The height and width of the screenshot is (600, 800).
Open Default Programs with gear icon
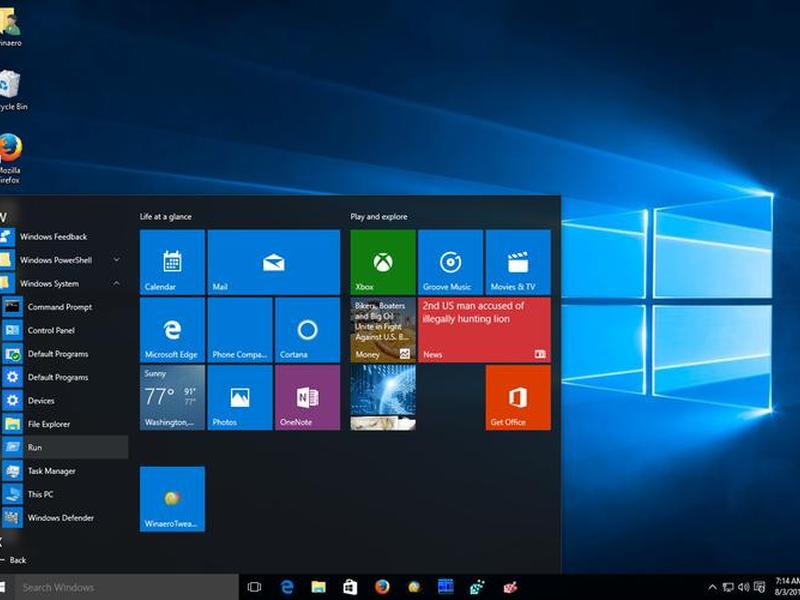click(64, 377)
